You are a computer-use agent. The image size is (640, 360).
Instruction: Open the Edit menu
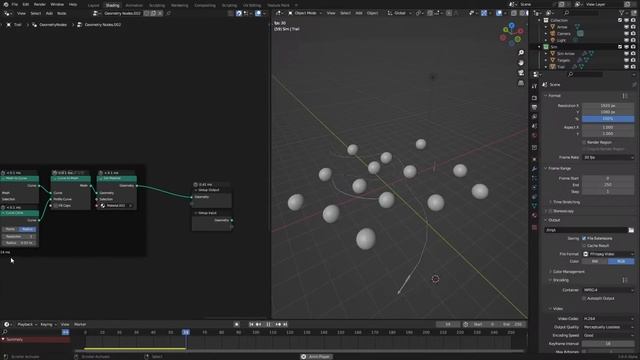[26, 4]
